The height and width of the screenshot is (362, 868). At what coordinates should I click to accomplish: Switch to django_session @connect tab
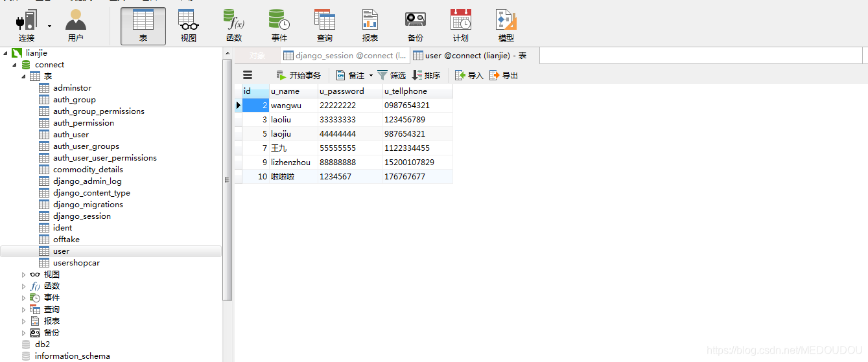pos(345,56)
